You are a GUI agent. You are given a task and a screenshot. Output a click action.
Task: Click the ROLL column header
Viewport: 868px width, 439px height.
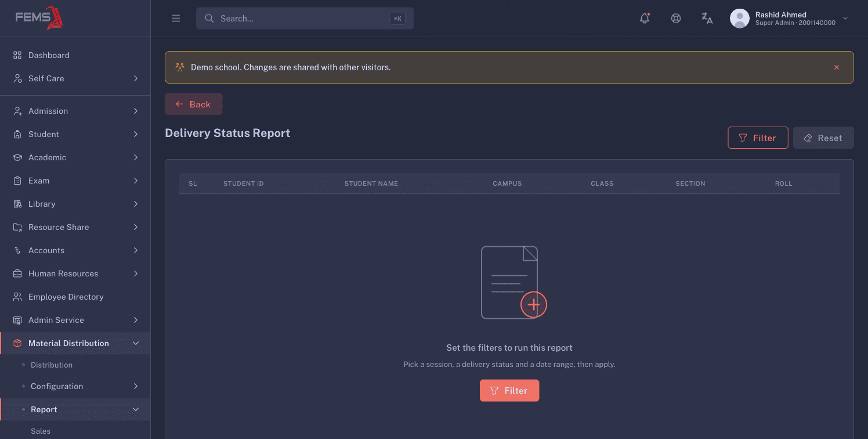click(x=783, y=183)
